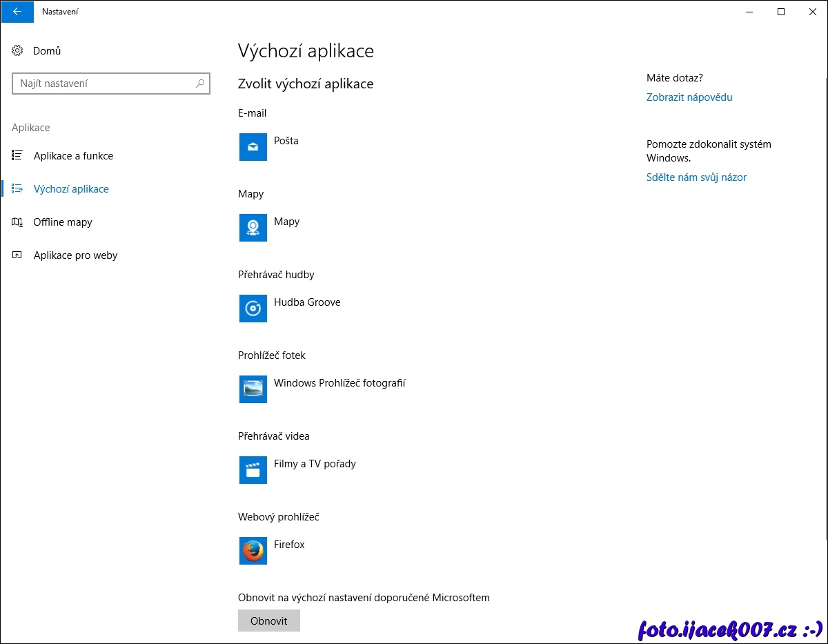Click Sdělte nám svůj názor link
Viewport: 828px width, 644px height.
pyautogui.click(x=696, y=177)
